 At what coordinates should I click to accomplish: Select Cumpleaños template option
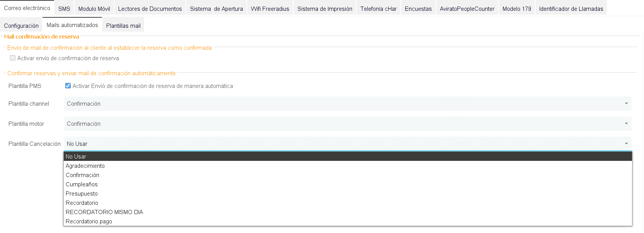(x=348, y=184)
